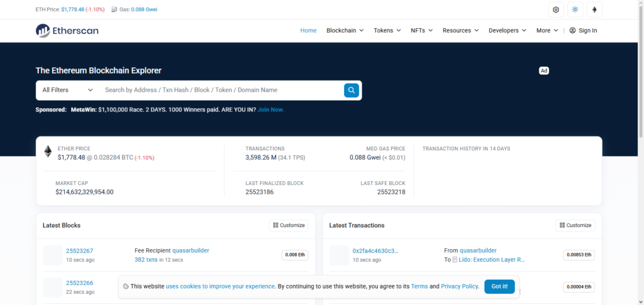This screenshot has width=644, height=305.
Task: Open the All Filters dropdown
Action: click(68, 90)
